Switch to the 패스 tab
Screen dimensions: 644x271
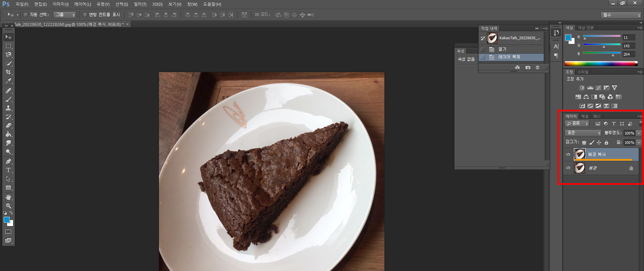point(597,116)
